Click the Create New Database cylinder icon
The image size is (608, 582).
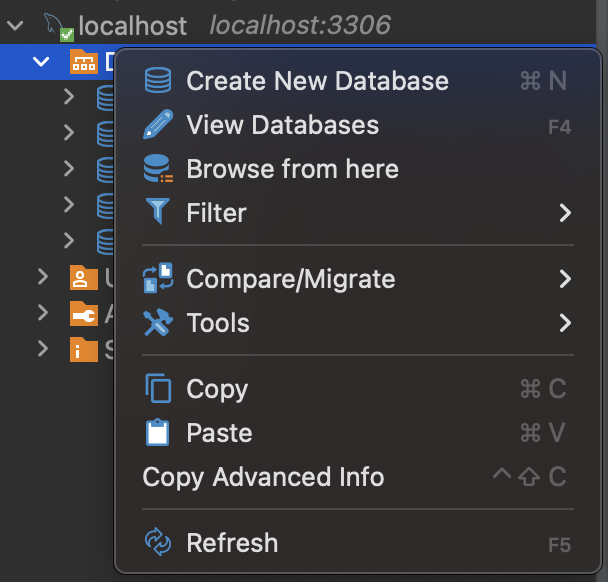pyautogui.click(x=158, y=81)
